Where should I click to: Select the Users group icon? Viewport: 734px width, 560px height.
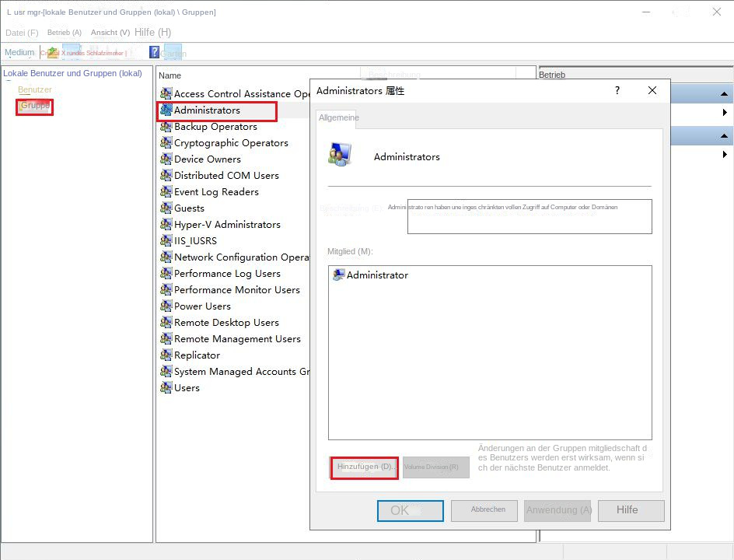click(x=166, y=387)
